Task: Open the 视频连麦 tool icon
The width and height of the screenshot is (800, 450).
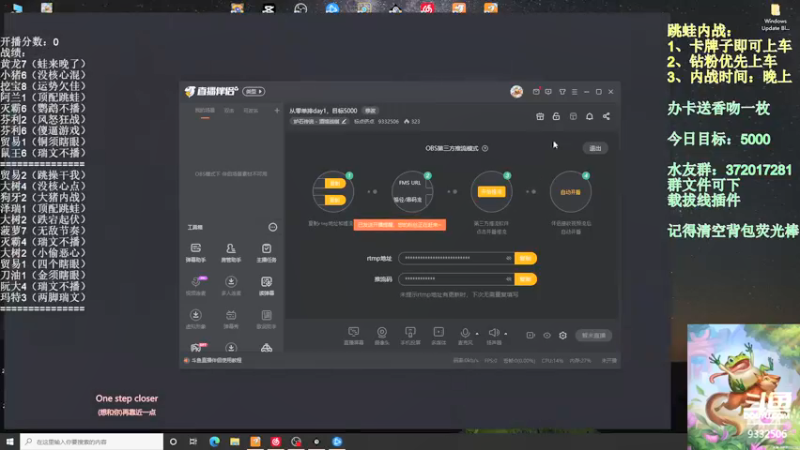Action: pos(195,286)
